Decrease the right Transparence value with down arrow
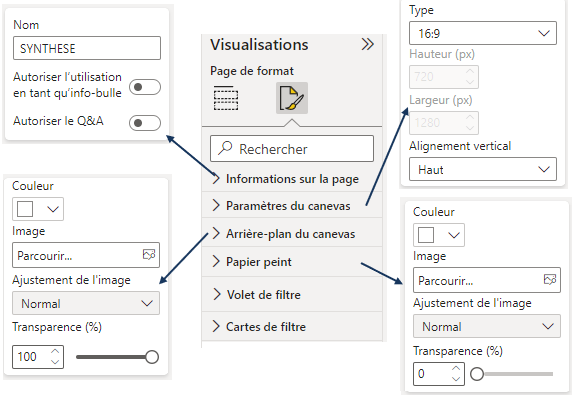 point(456,379)
